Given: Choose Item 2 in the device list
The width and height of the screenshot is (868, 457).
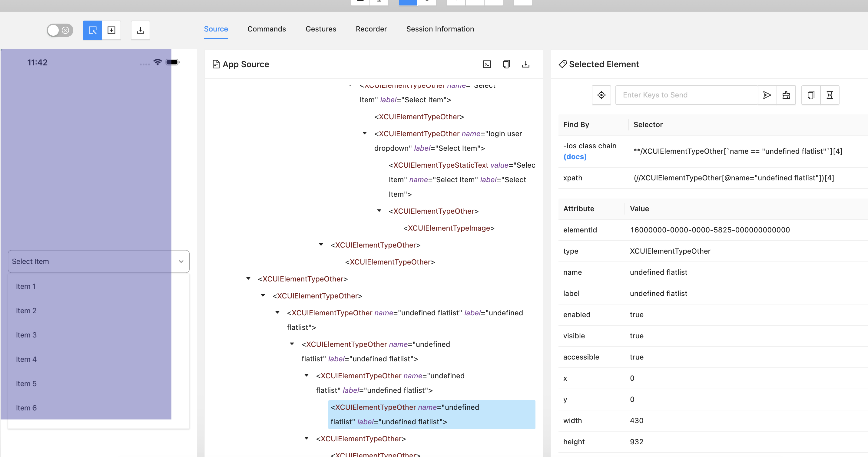Looking at the screenshot, I should (x=26, y=311).
